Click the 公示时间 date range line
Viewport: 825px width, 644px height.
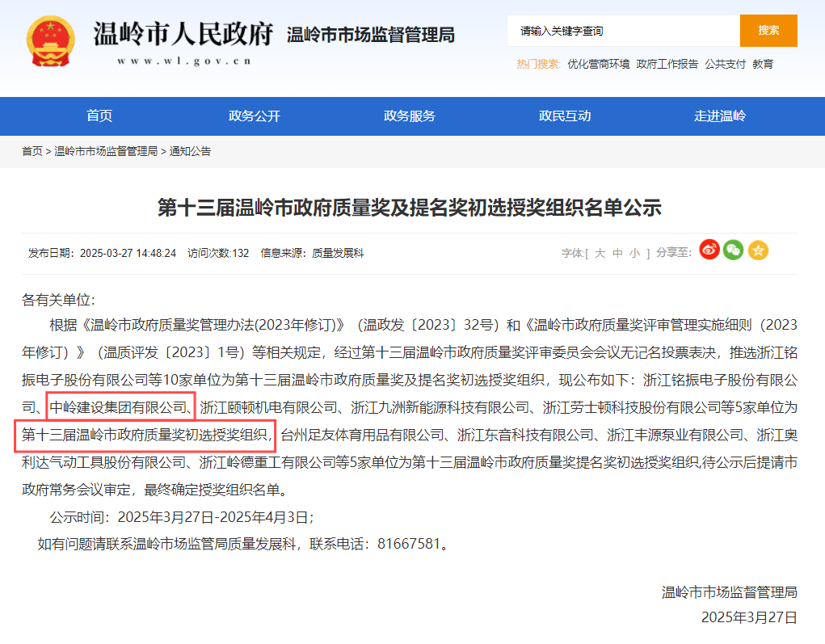(x=182, y=517)
